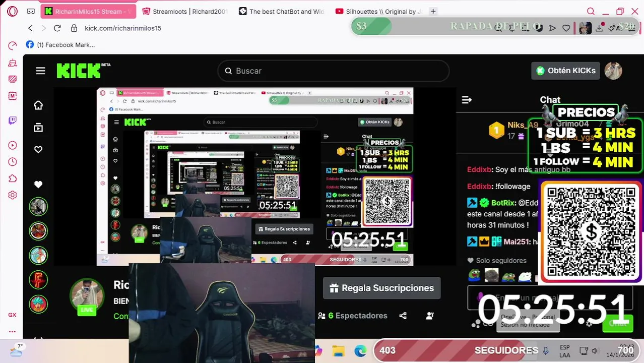Open the red F channel avatar
Viewport: 644px width, 363px height.
[38, 280]
